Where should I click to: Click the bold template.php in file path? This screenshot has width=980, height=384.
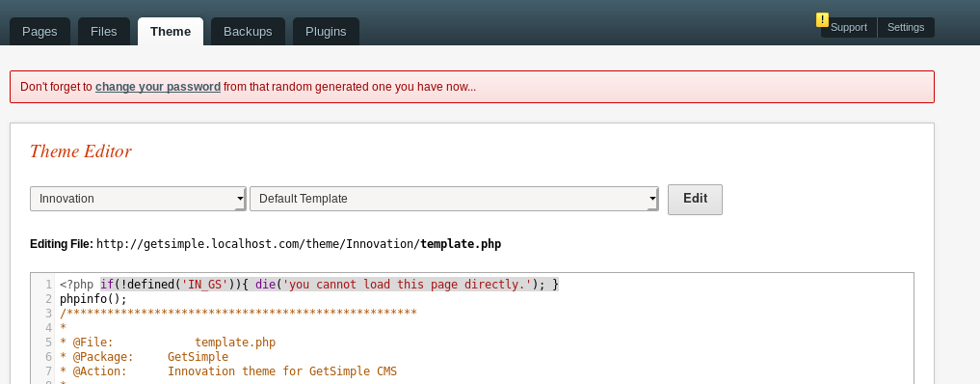pos(461,244)
